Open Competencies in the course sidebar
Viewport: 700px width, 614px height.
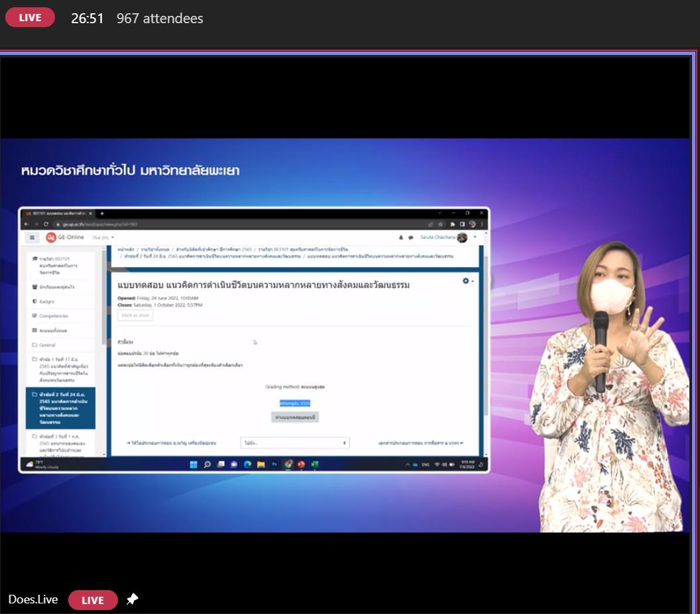point(54,316)
